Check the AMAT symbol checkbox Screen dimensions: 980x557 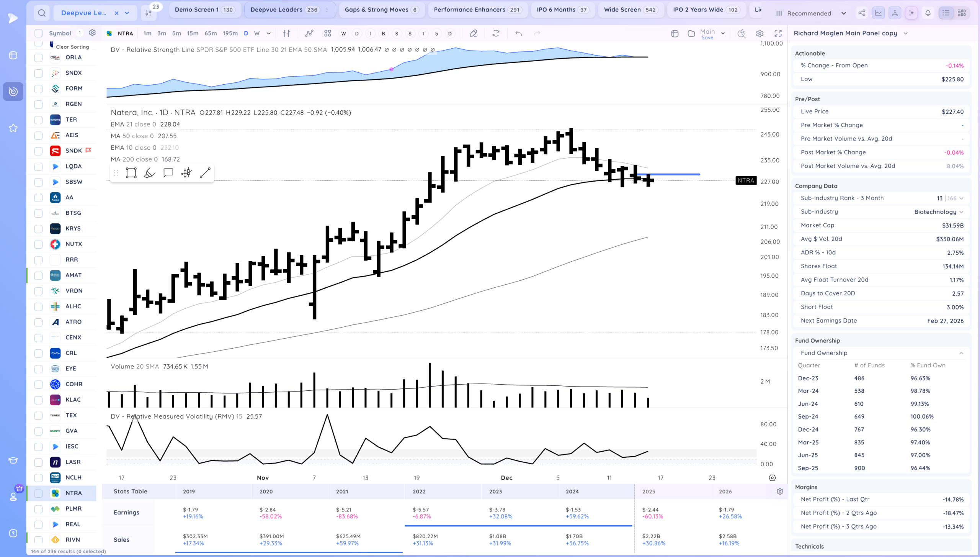38,275
